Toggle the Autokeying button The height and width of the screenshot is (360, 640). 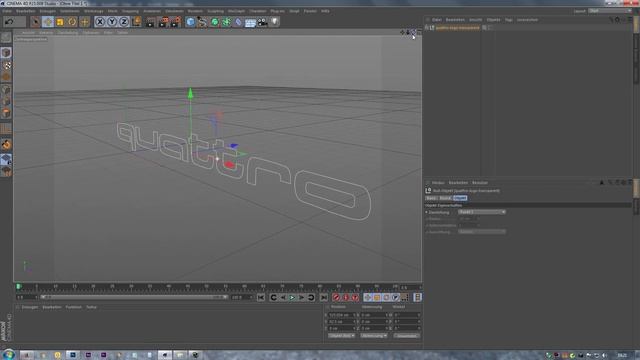[x=346, y=298]
